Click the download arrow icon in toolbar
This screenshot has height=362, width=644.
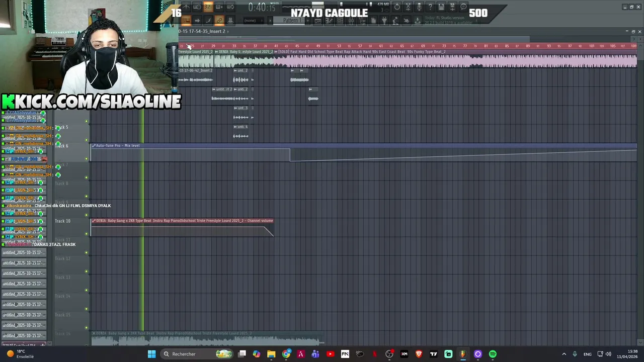(417, 21)
